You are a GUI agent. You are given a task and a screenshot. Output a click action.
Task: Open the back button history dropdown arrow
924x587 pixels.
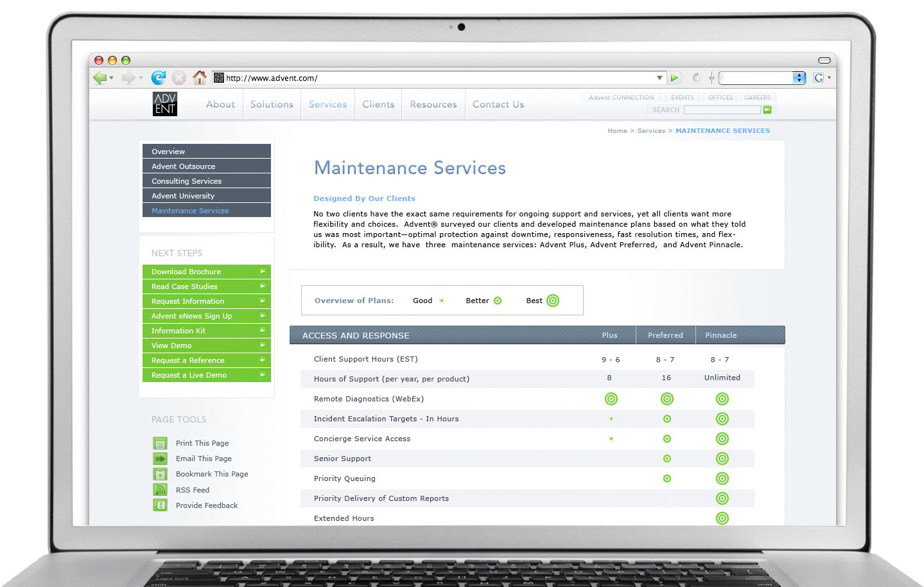(112, 78)
